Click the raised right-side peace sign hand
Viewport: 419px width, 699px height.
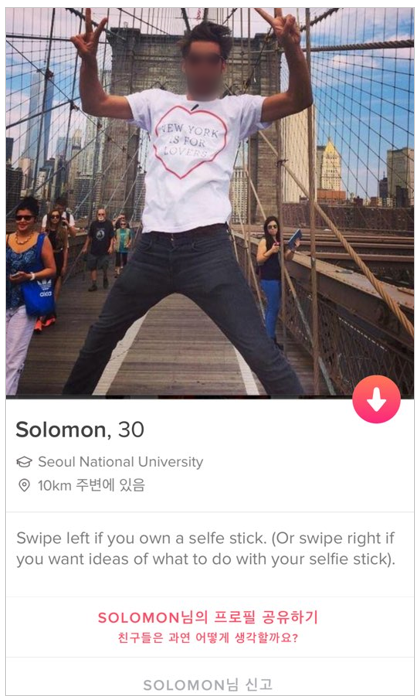pos(277,25)
